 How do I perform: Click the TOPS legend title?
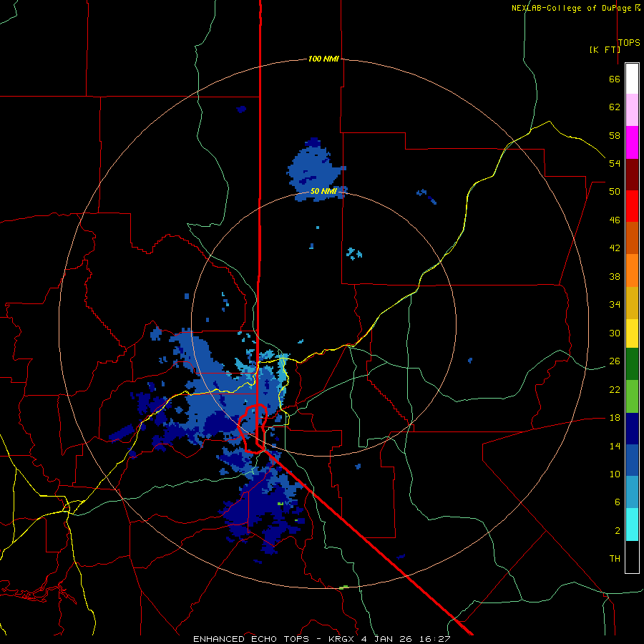tap(629, 42)
